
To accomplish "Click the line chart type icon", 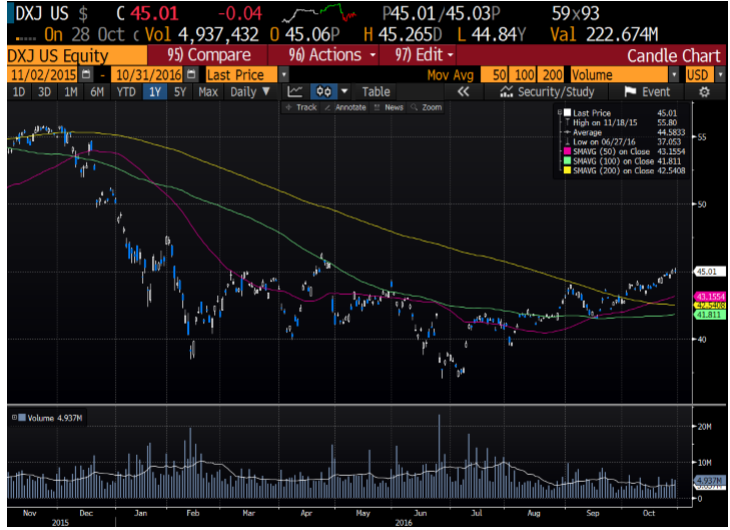I will tap(295, 92).
